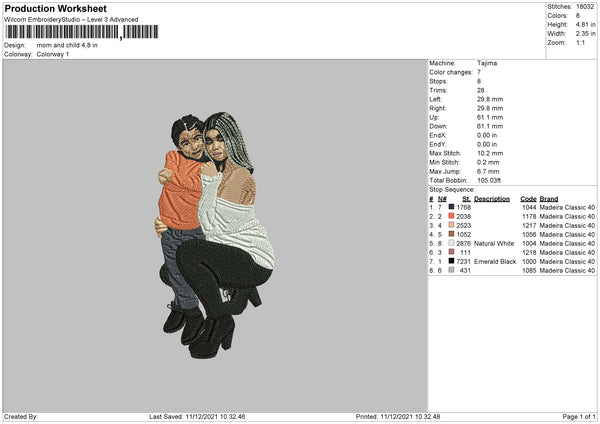Click the barcode under the worksheet title
The width and height of the screenshot is (600, 424).
(82, 32)
